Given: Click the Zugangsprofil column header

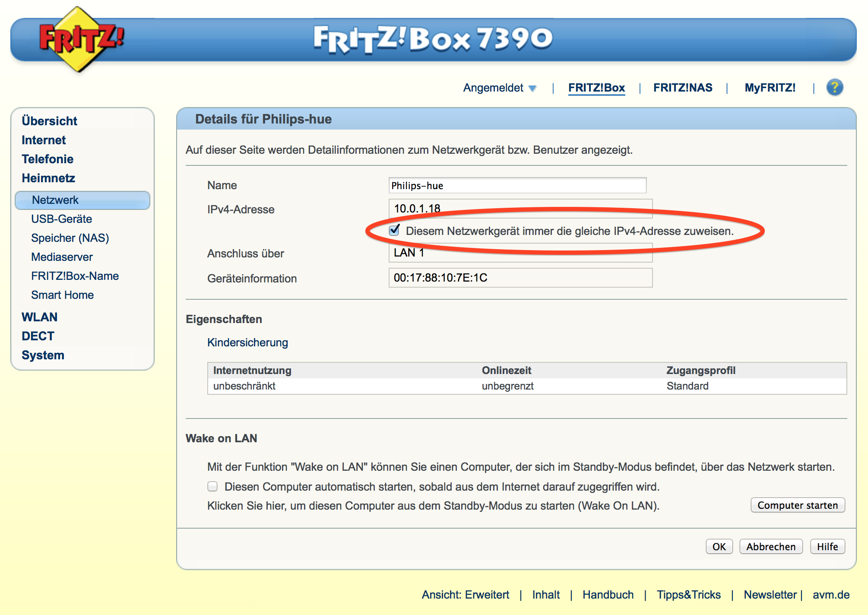Looking at the screenshot, I should pos(701,371).
